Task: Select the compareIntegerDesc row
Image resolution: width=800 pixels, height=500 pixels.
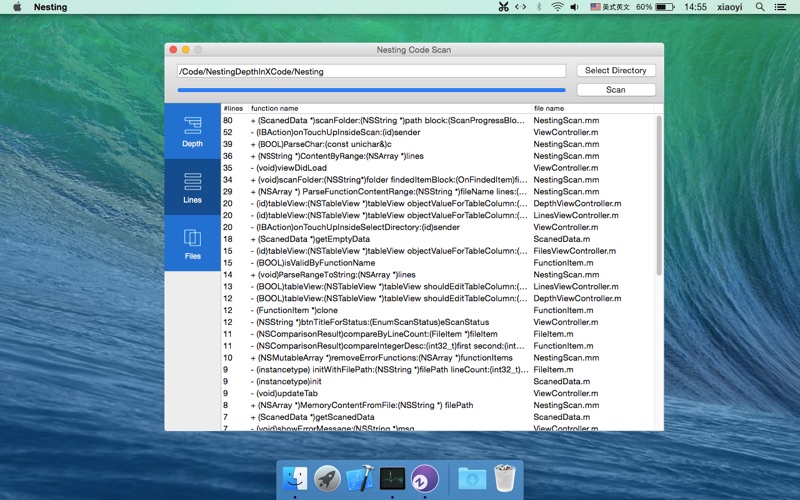Action: [x=438, y=345]
